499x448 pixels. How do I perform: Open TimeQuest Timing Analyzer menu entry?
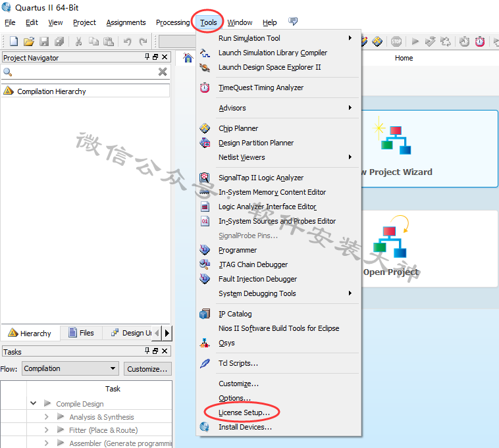[278, 87]
